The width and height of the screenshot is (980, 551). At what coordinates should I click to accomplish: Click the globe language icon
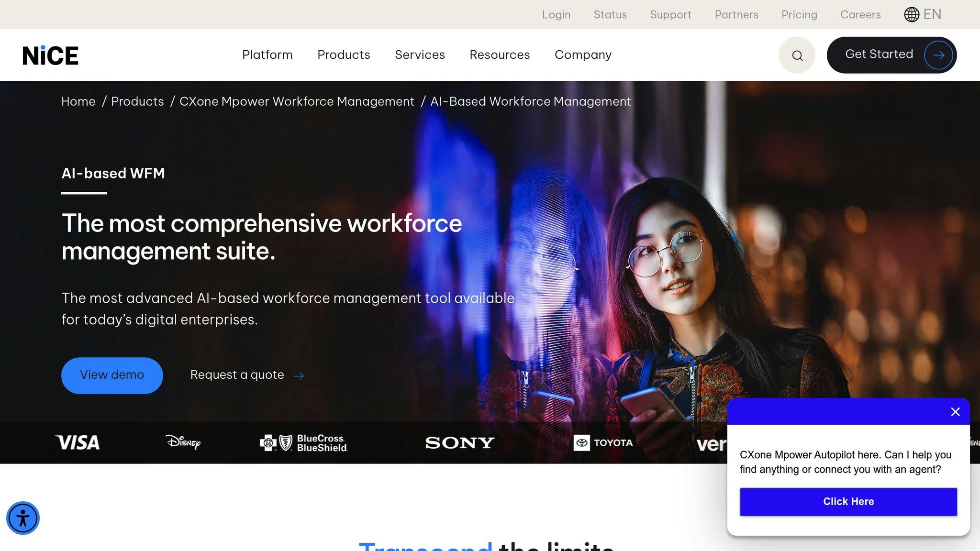tap(912, 14)
